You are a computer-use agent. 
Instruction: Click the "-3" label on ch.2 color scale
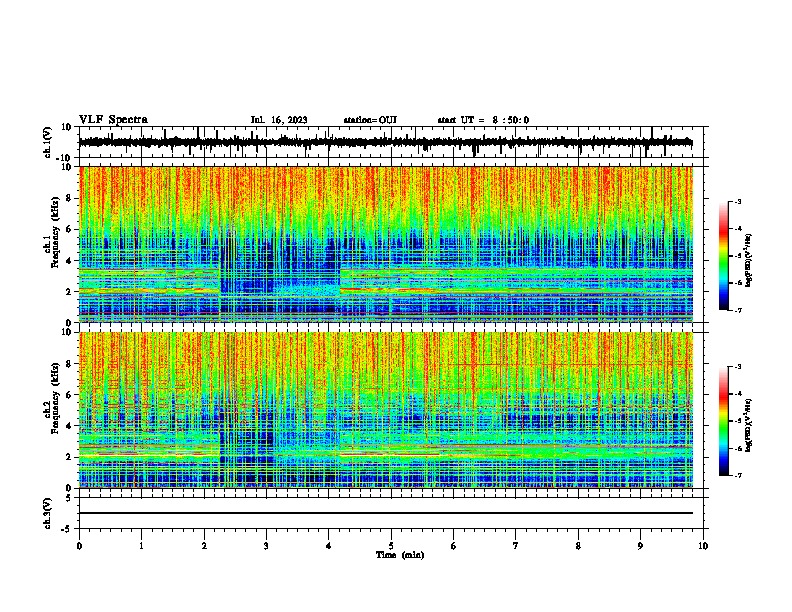pyautogui.click(x=738, y=367)
